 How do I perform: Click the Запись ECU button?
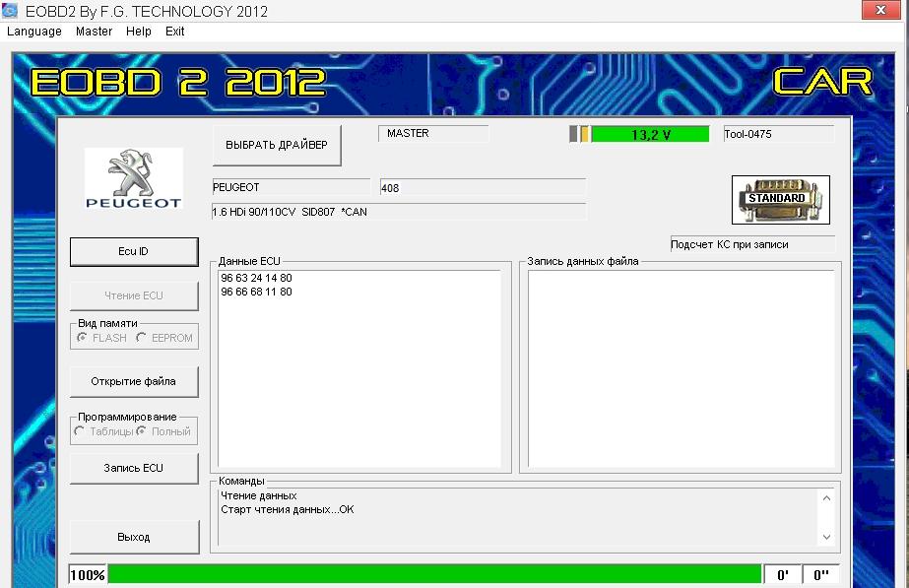coord(134,468)
